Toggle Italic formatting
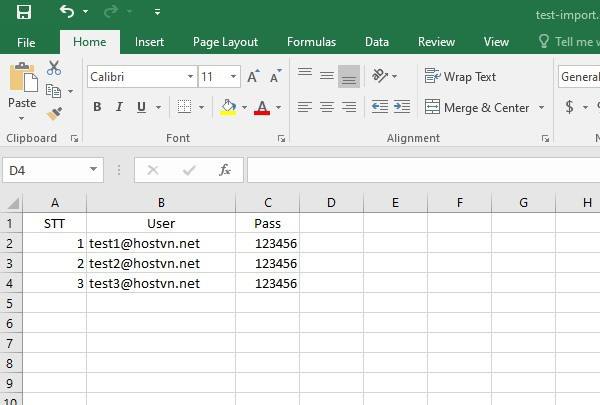 (x=119, y=107)
